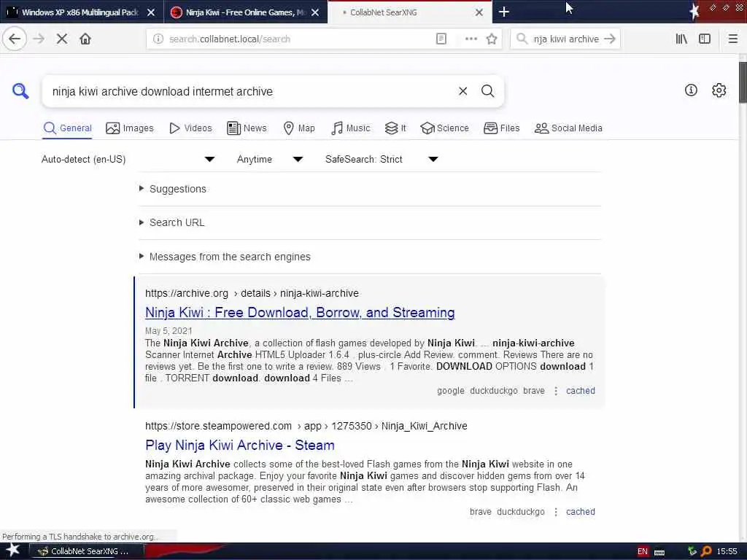Switch to Images category
The height and width of the screenshot is (560, 747).
(130, 128)
